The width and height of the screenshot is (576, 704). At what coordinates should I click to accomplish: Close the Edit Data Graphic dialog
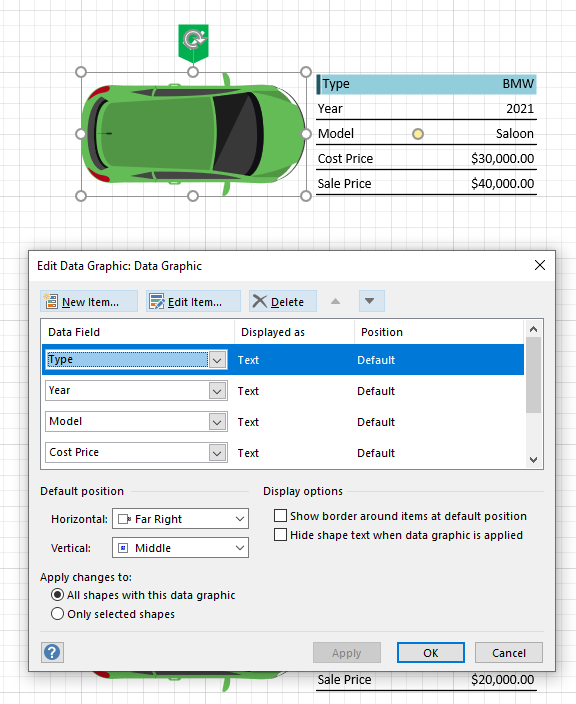[x=540, y=265]
